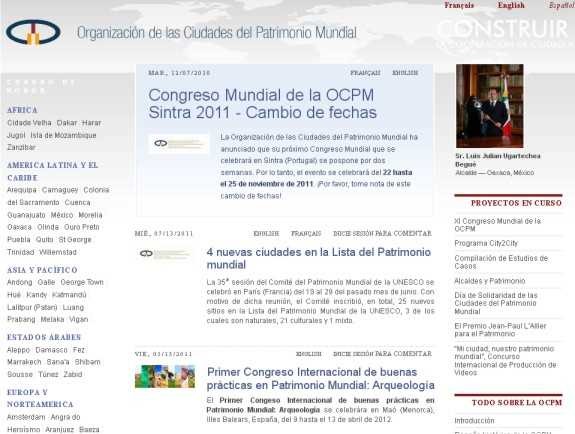The image size is (575, 434).
Task: Open ENGLISH version of Sintra 2011 article
Action: [x=405, y=73]
